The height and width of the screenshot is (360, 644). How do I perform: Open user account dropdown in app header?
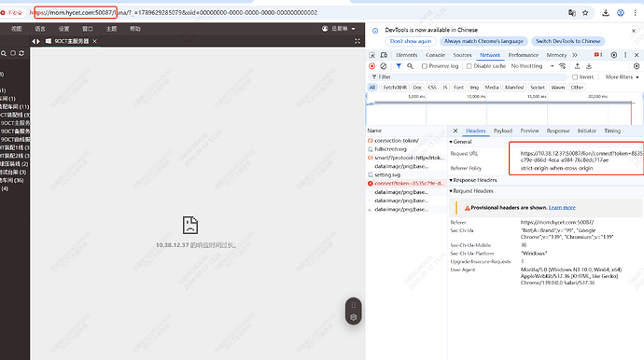tap(339, 29)
